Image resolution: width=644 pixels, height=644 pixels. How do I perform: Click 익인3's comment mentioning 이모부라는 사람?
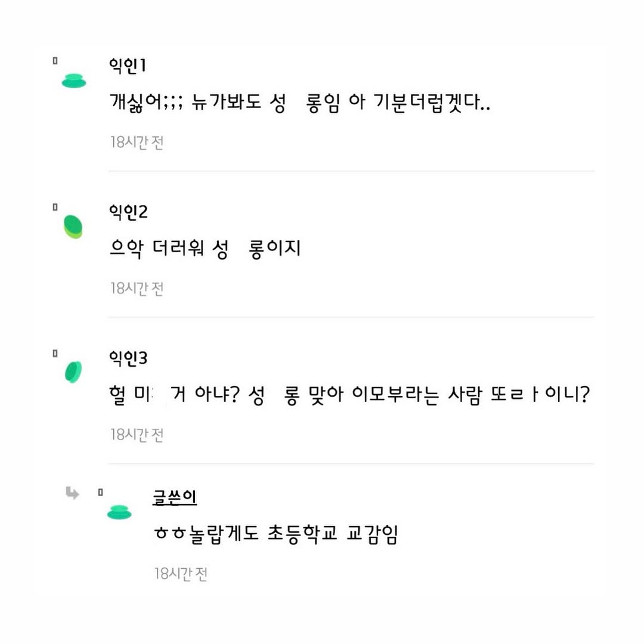[x=349, y=395]
